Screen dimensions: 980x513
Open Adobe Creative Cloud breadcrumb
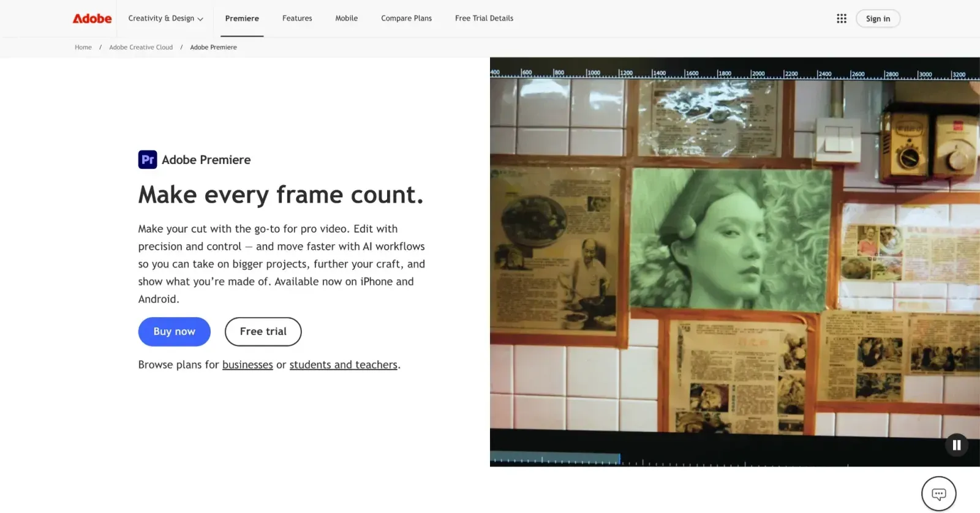pos(141,47)
